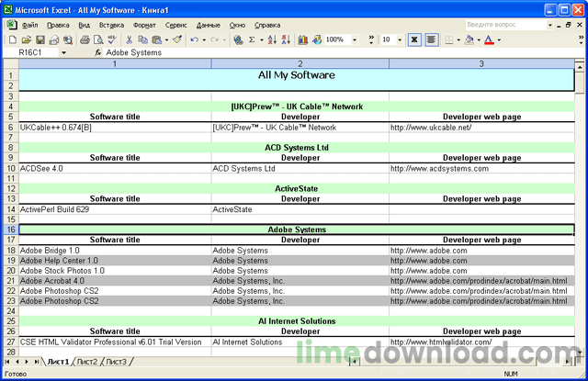The image size is (588, 381).
Task: Cut with the scissors icon
Action: point(129,39)
